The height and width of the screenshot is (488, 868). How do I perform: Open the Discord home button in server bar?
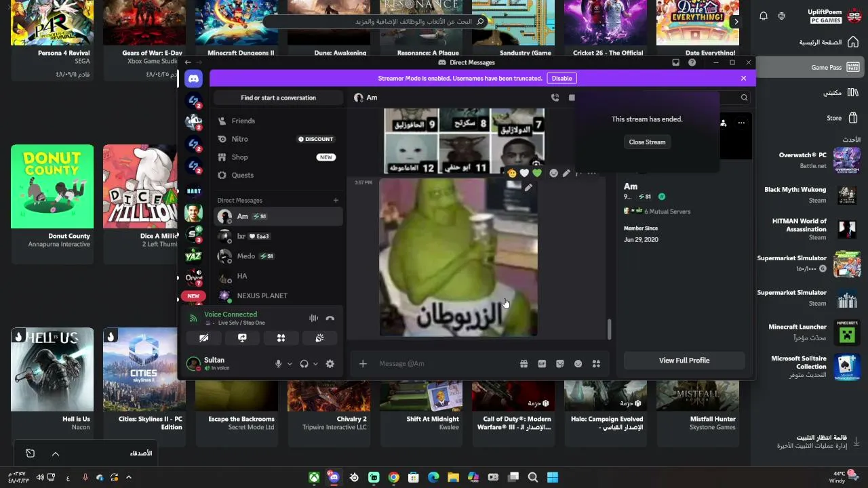pos(193,79)
